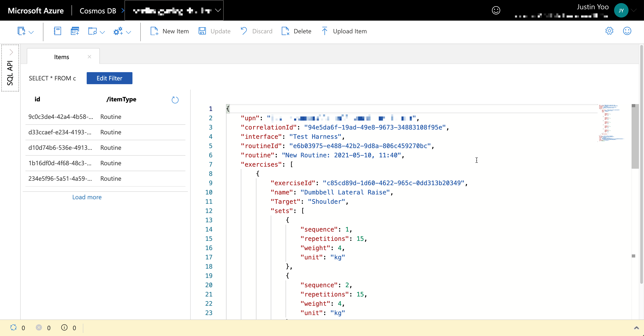Open Data Explorer settings gear at top right
The height and width of the screenshot is (336, 644).
[x=609, y=31]
